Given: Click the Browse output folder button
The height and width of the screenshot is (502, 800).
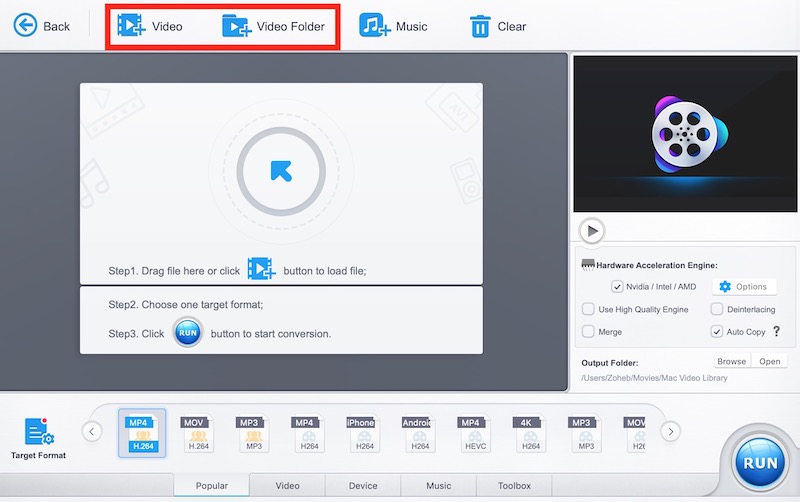Looking at the screenshot, I should pos(731,361).
